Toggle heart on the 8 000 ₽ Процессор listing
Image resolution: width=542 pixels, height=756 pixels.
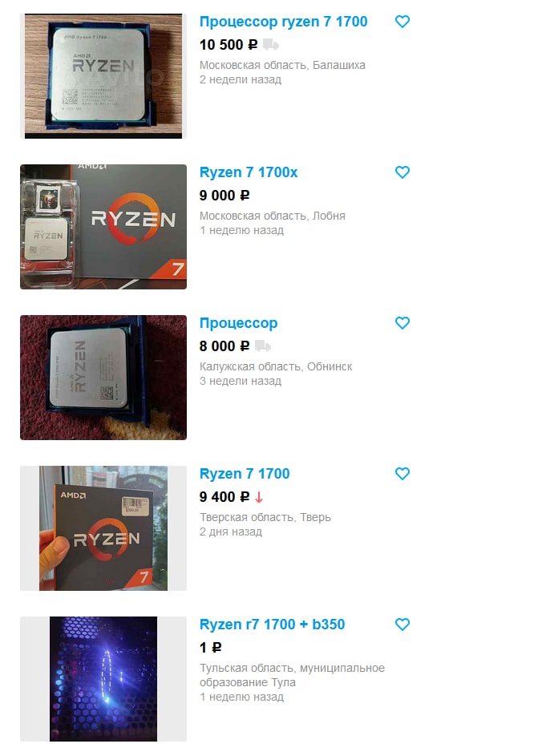coord(402,323)
